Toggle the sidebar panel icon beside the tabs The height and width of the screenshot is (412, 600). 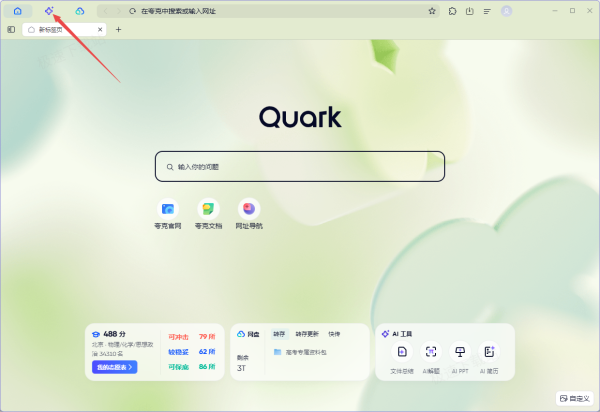11,29
